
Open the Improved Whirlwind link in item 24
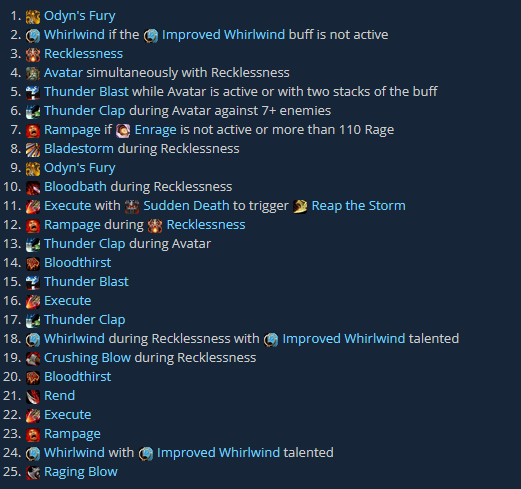point(218,453)
